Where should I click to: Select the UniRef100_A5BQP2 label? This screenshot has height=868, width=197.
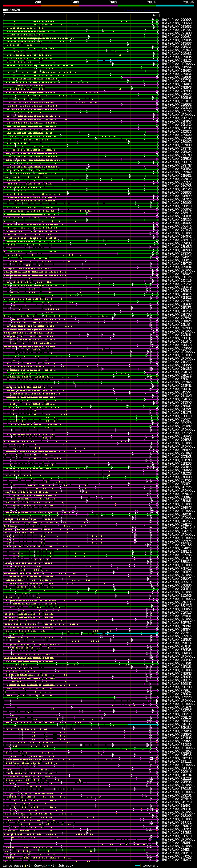tap(177, 450)
